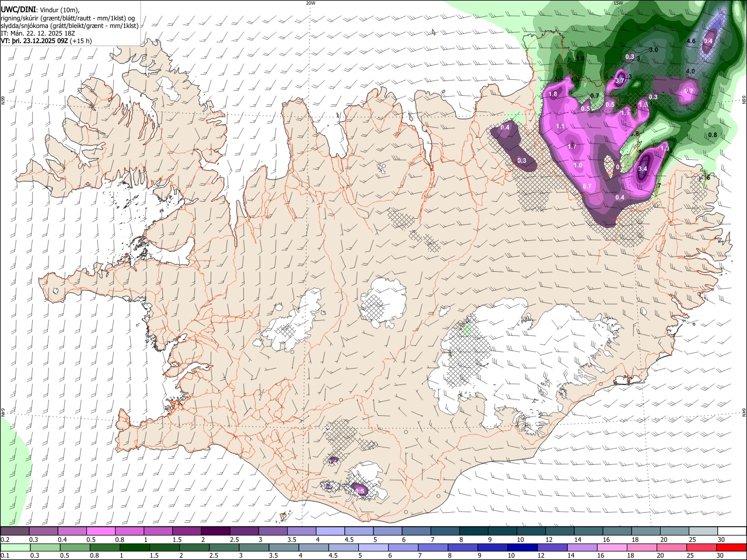Image resolution: width=747 pixels, height=560 pixels.
Task: Click valid time 'VT: þri. 23.12.2025 09Z'
Action: (34, 41)
